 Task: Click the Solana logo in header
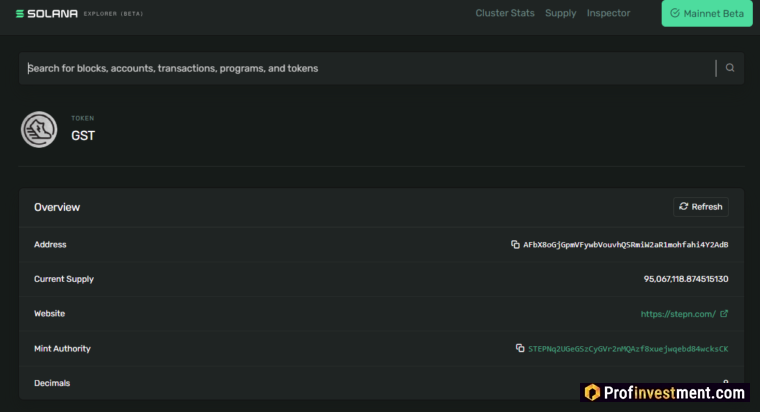click(x=47, y=14)
